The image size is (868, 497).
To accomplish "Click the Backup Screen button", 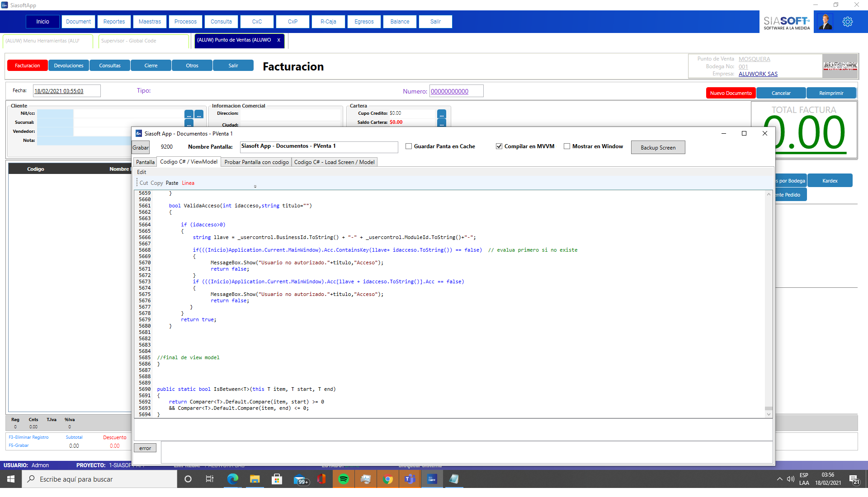I will coord(658,147).
